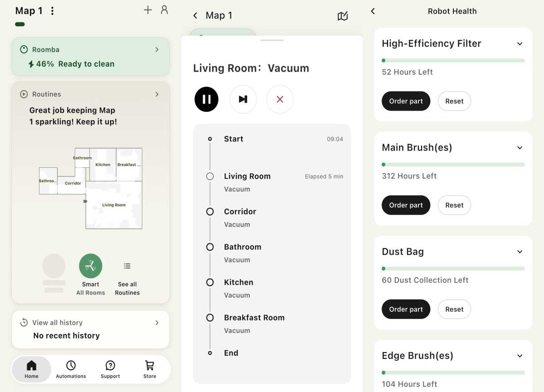Open the Map 1 three-dot options menu
This screenshot has height=392, width=544.
pyautogui.click(x=53, y=11)
